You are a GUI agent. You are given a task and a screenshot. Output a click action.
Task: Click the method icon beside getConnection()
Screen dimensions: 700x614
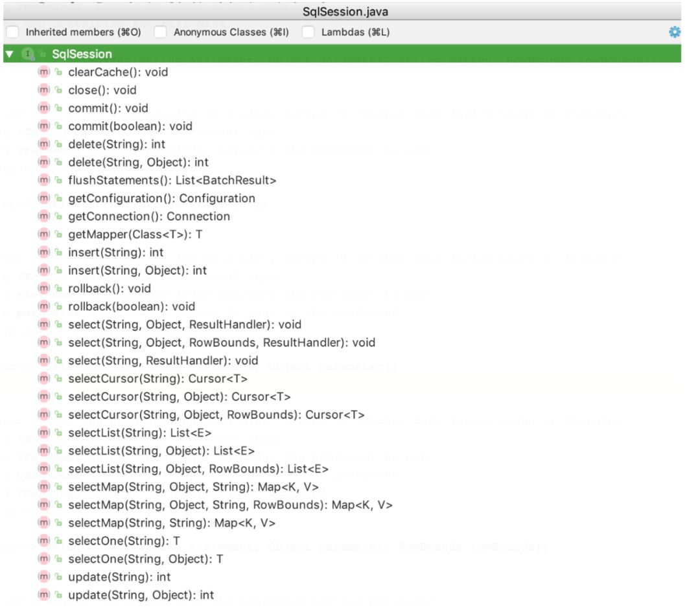(x=44, y=216)
